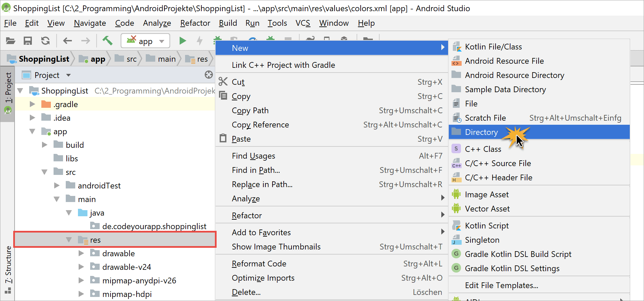Choose Optimize Imports entry
This screenshot has width=644, height=301.
point(332,278)
